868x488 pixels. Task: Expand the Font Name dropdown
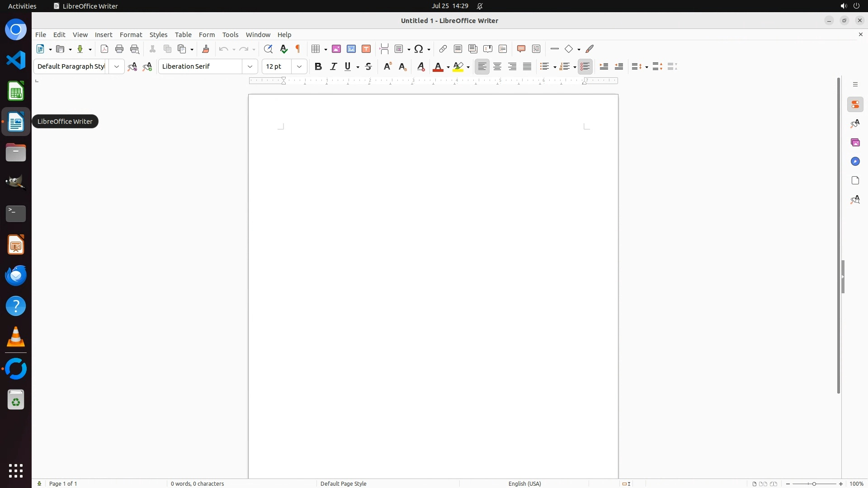250,66
